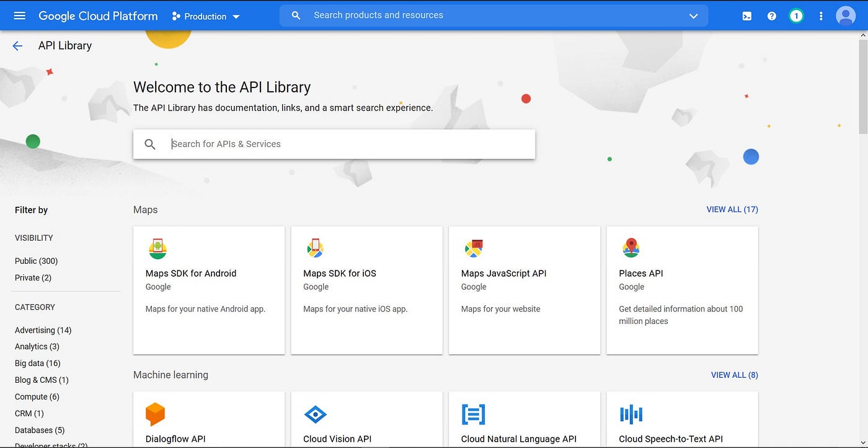Viewport: 868px width, 448px height.
Task: Filter by Private (2) visibility
Action: pos(33,278)
